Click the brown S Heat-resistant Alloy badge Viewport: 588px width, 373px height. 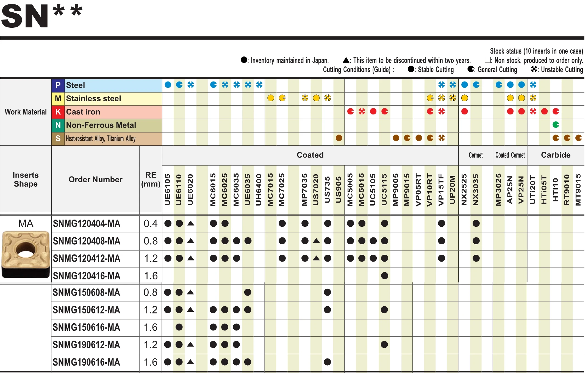[58, 138]
